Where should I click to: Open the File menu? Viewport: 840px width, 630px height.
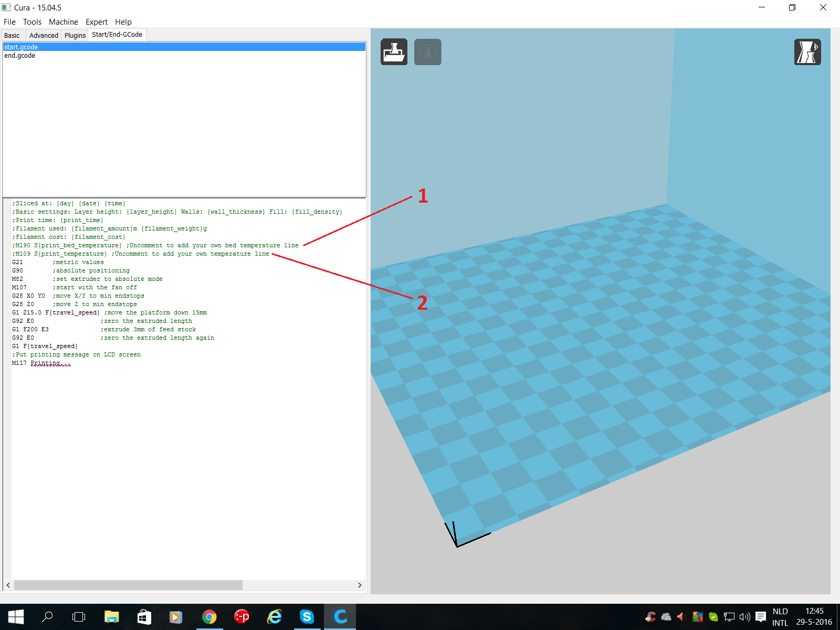(9, 22)
